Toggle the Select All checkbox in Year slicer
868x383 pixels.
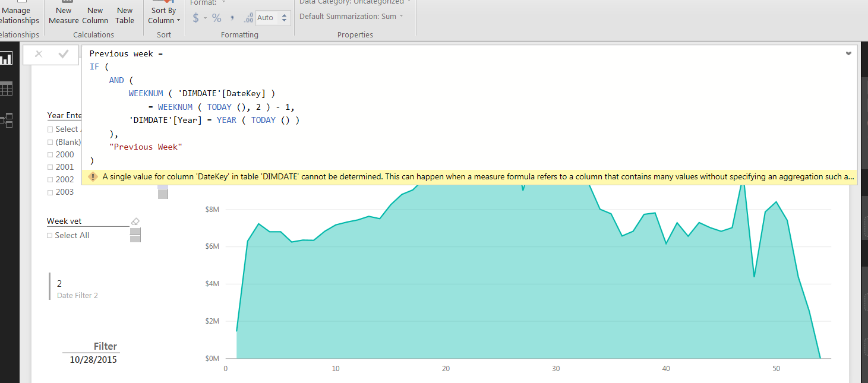tap(50, 129)
